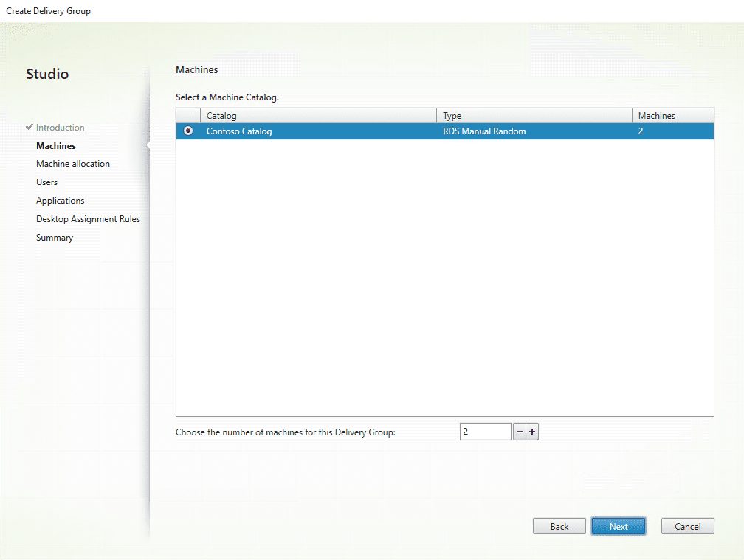Cancel the Create Delivery Group wizard
The image size is (744, 560).
(688, 526)
